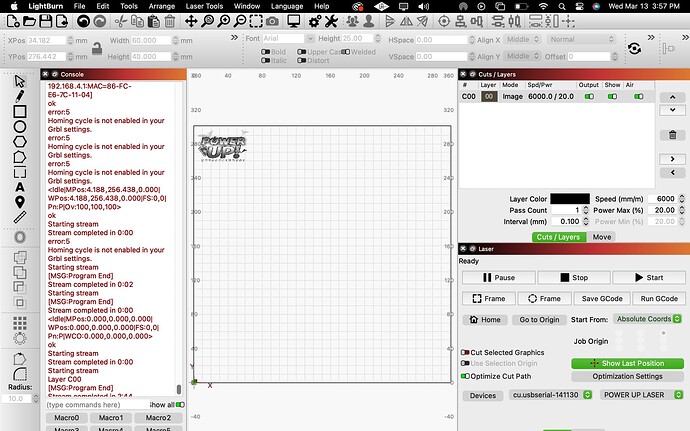Expand hidden toolbar items after the Height field
Image resolution: width=690 pixels, height=431 pixels.
235,38
